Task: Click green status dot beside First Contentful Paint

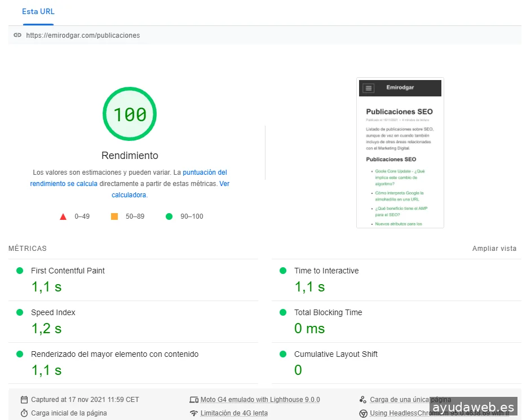Action: click(20, 271)
